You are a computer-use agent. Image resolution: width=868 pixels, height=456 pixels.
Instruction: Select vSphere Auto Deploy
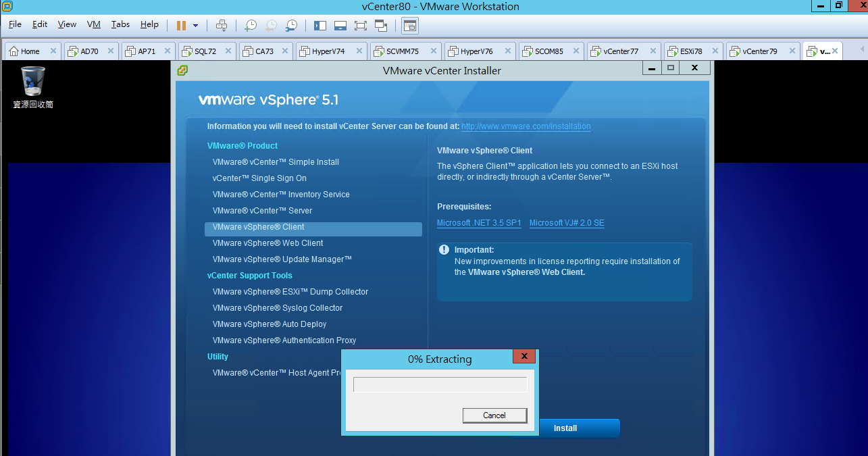coord(270,324)
